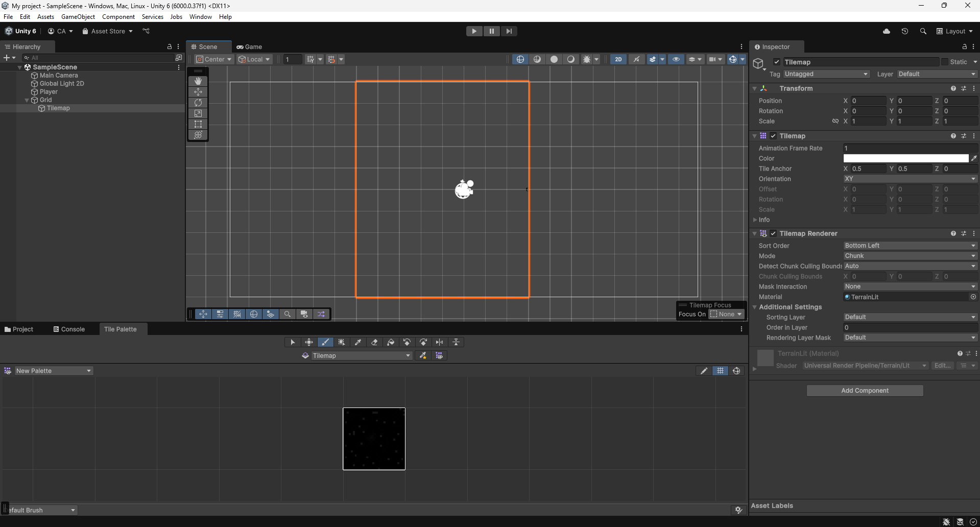The width and height of the screenshot is (980, 527).
Task: Select the Rect tool in scene toolbar
Action: (x=198, y=124)
